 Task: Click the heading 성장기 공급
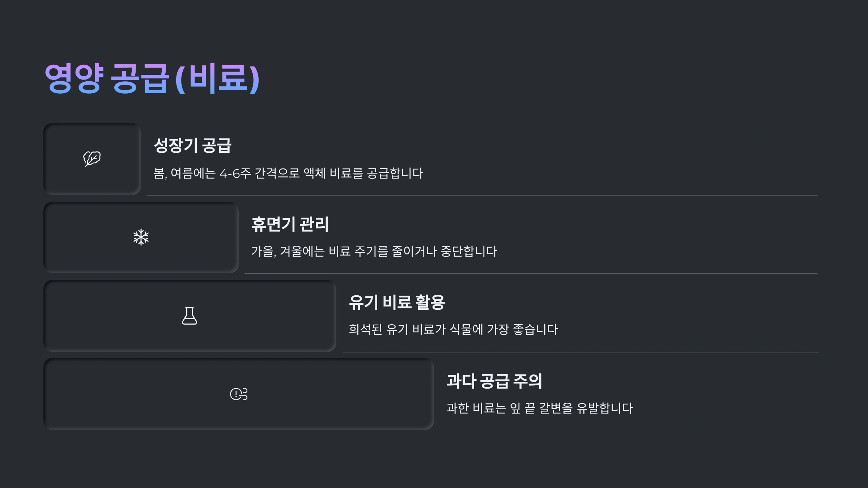point(192,145)
